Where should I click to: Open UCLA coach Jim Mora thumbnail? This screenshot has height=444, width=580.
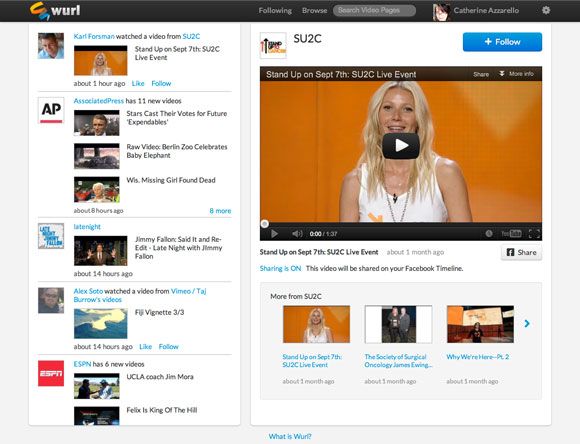pos(97,386)
